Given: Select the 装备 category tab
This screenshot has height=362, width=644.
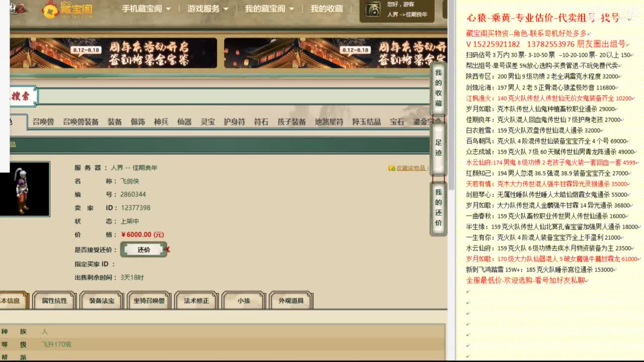Looking at the screenshot, I should click(x=114, y=122).
